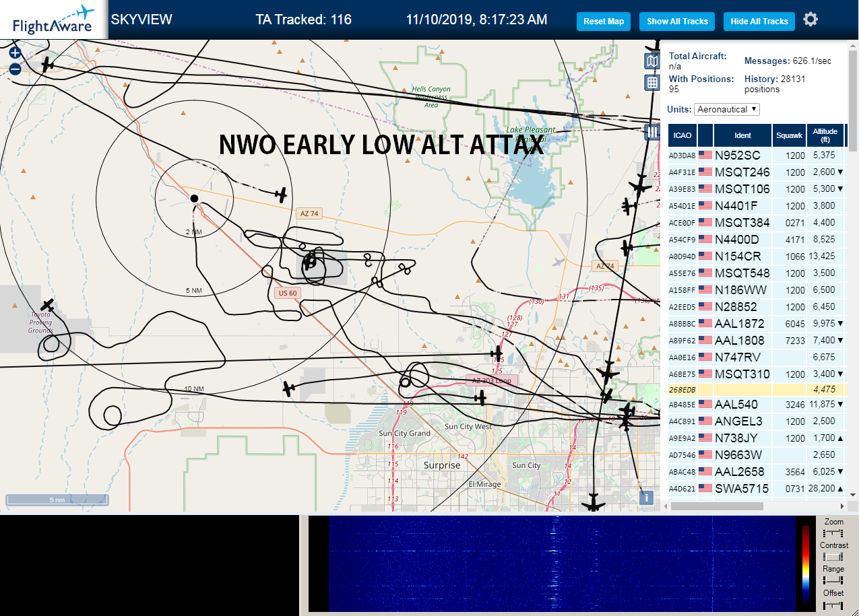Toggle the sidebar with three-bar icon
The image size is (859, 616).
(x=652, y=131)
